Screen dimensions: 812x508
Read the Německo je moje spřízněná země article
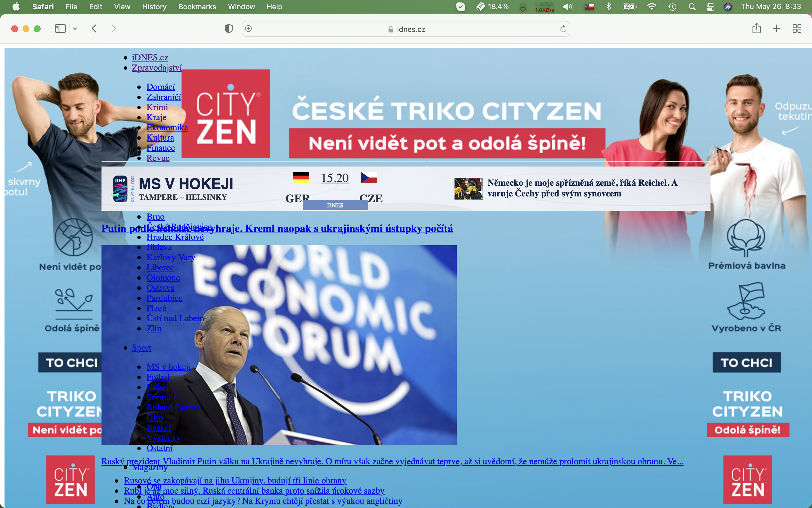click(x=582, y=188)
